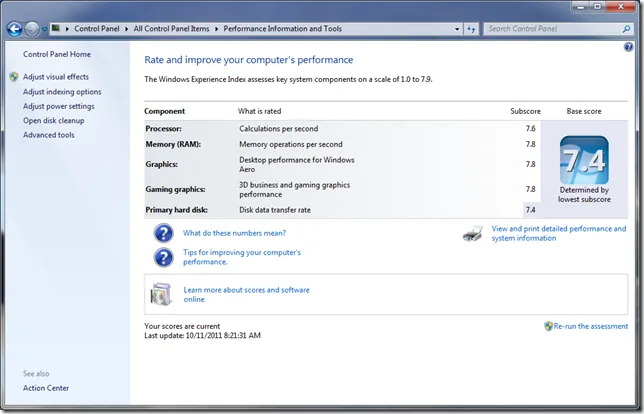Open Adjust power settings link
Screen dimensions: 644x414
(x=59, y=106)
